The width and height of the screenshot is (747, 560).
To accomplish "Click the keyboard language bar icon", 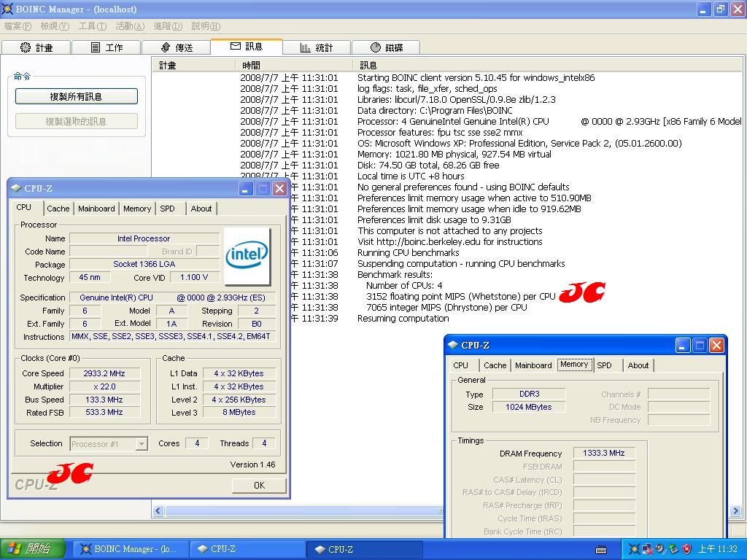I will click(601, 550).
